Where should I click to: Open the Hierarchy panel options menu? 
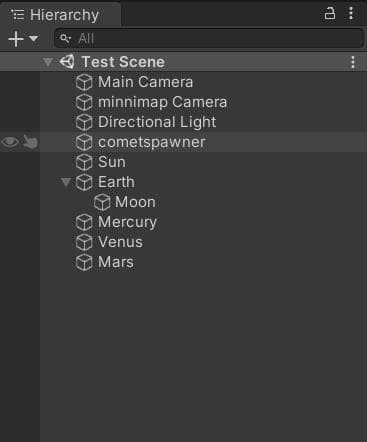click(351, 13)
